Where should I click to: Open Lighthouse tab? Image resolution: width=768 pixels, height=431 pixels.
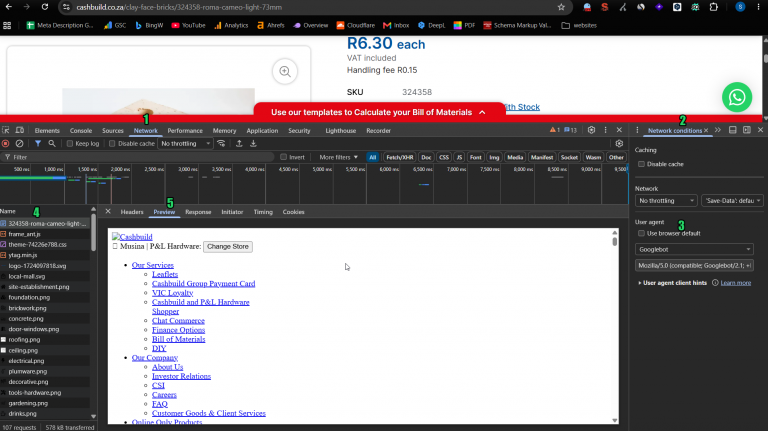pyautogui.click(x=341, y=131)
